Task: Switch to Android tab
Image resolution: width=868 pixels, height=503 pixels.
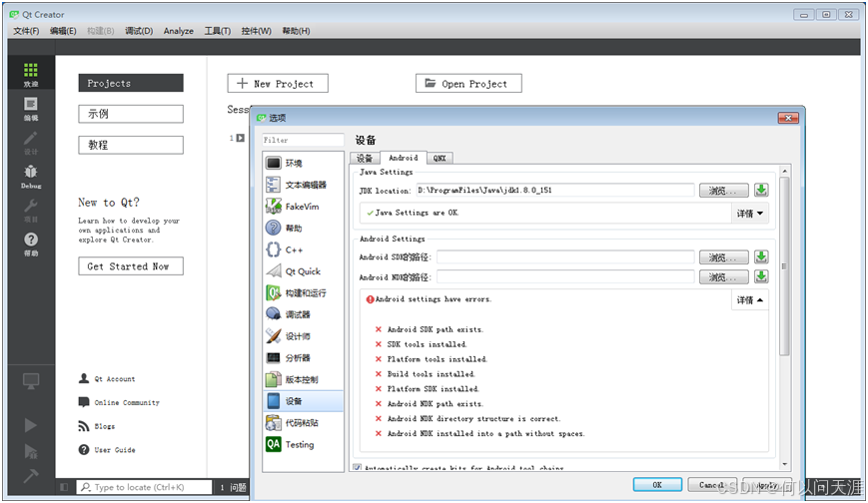Action: pyautogui.click(x=403, y=158)
